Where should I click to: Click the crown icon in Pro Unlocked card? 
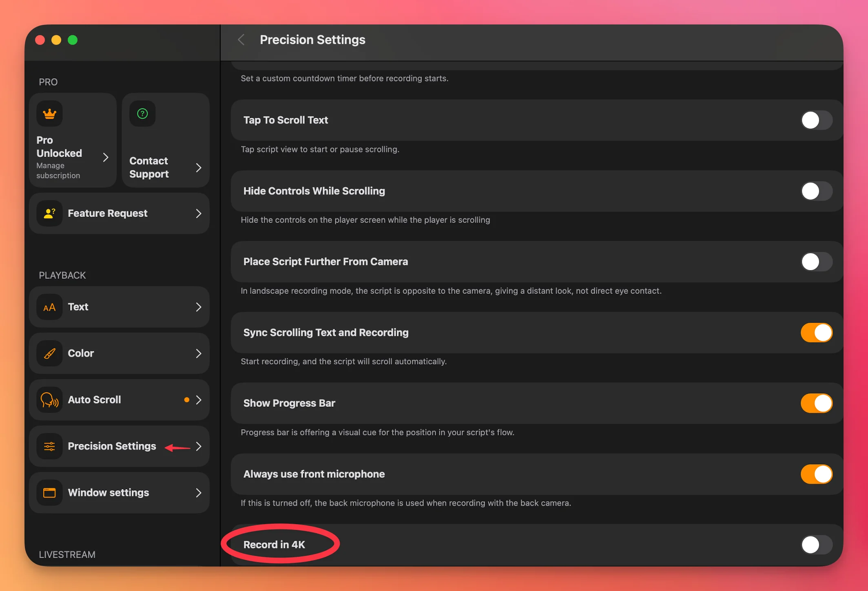tap(49, 114)
